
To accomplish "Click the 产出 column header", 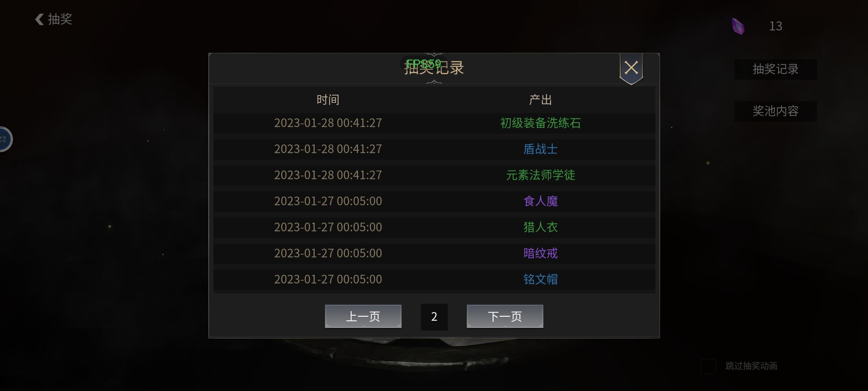I will coord(540,100).
